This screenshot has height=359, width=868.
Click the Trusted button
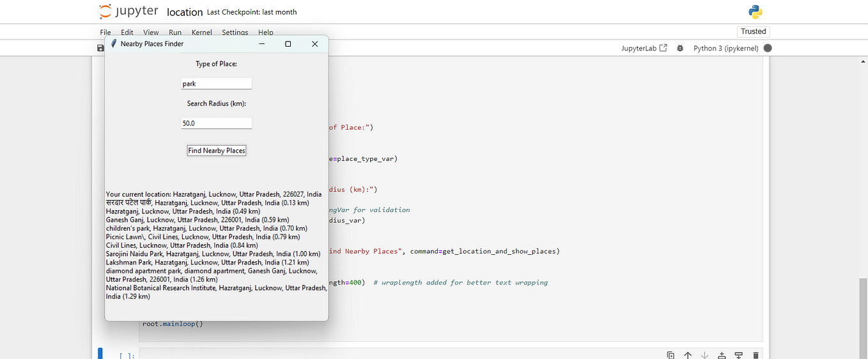[x=753, y=31]
